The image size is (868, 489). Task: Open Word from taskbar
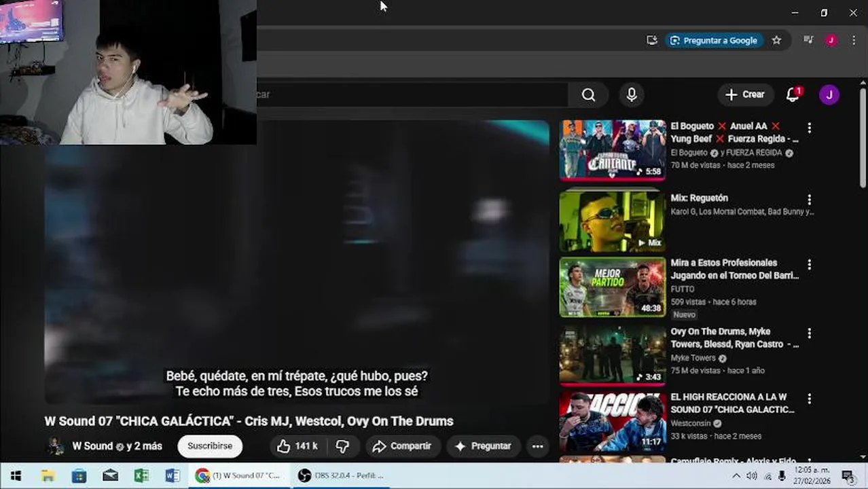coord(173,475)
